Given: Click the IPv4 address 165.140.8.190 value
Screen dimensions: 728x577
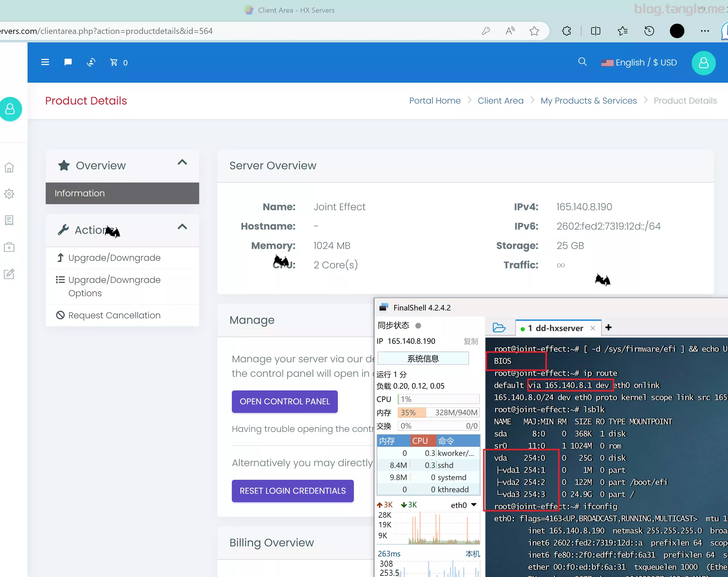Looking at the screenshot, I should click(x=584, y=207).
